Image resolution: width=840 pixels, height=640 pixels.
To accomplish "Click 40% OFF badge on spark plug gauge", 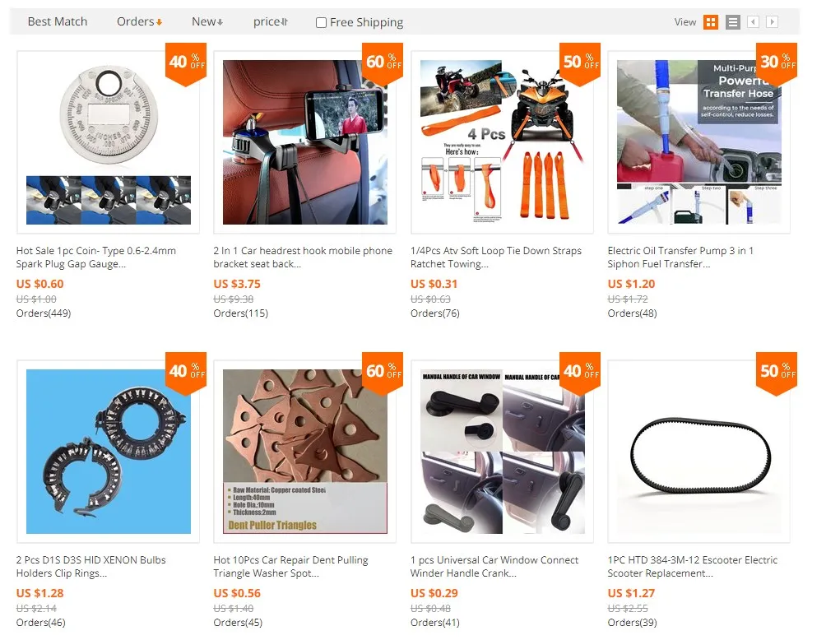I will click(x=186, y=63).
